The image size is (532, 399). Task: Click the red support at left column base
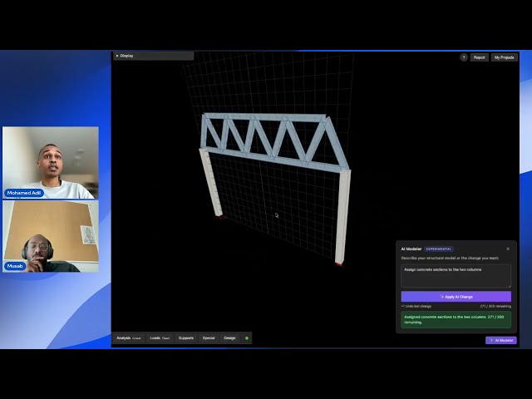(x=222, y=217)
